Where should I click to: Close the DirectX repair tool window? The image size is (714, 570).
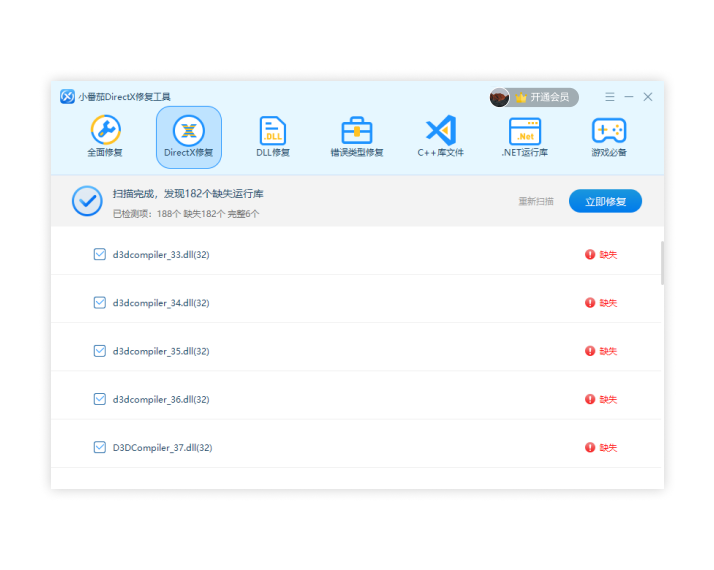pyautogui.click(x=648, y=97)
